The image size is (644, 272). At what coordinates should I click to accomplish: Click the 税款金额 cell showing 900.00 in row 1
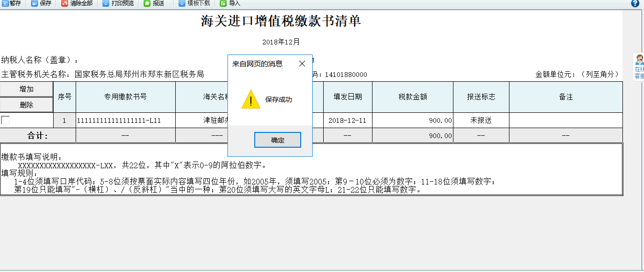[x=412, y=120]
